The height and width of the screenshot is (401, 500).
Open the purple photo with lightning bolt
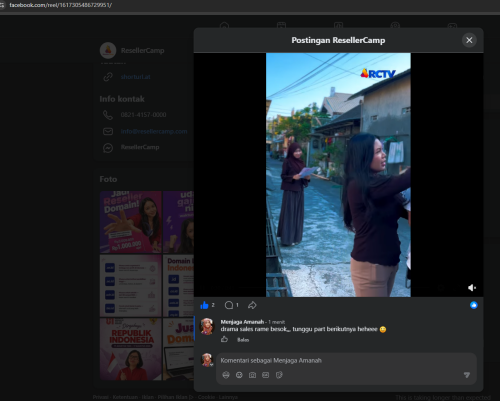[178, 222]
